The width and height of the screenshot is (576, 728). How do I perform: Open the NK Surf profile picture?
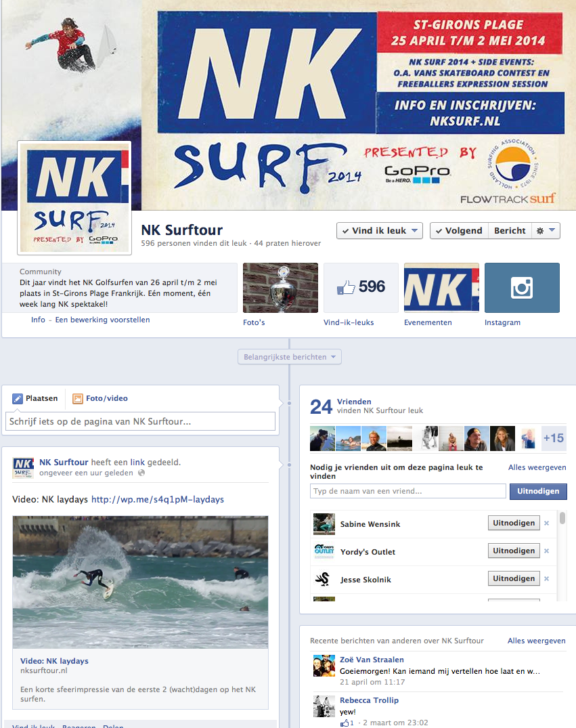point(74,198)
